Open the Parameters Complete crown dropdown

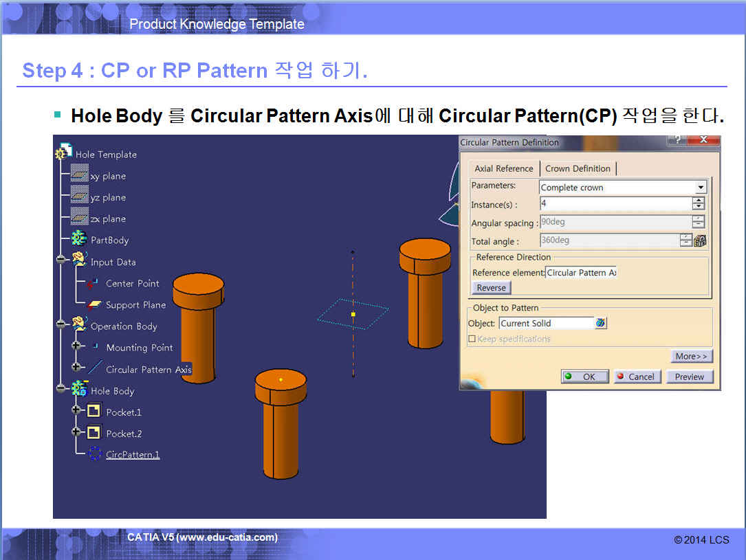pyautogui.click(x=701, y=188)
